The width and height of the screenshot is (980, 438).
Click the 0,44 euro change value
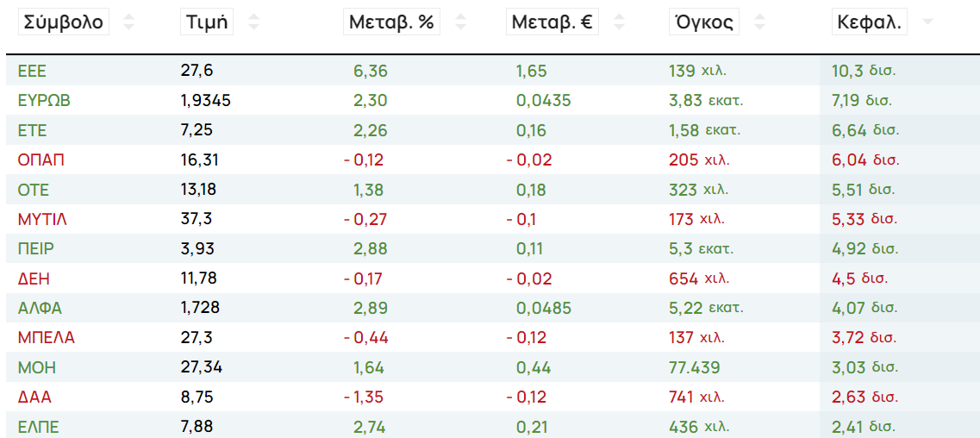pyautogui.click(x=534, y=367)
